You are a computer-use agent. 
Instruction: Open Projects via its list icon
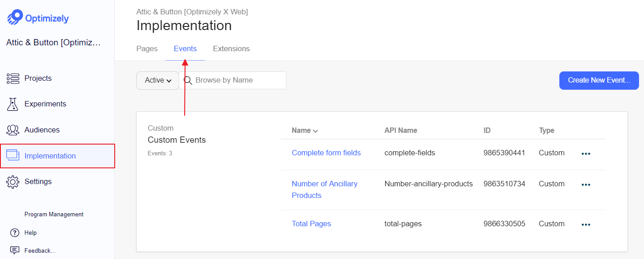13,79
